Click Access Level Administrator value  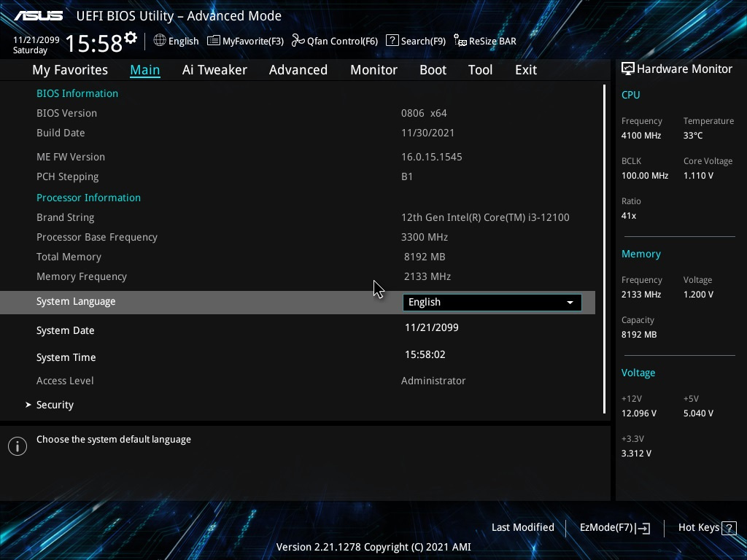[x=433, y=381]
